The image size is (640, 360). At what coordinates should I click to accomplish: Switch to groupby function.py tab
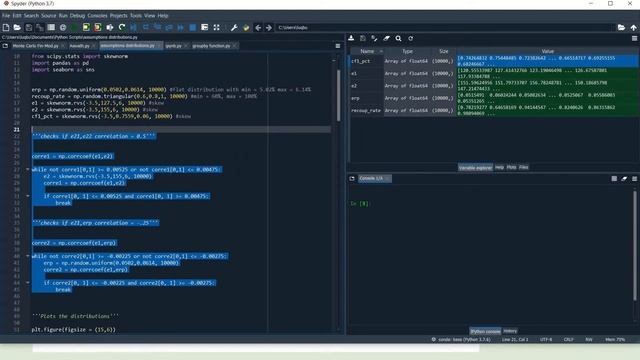211,46
